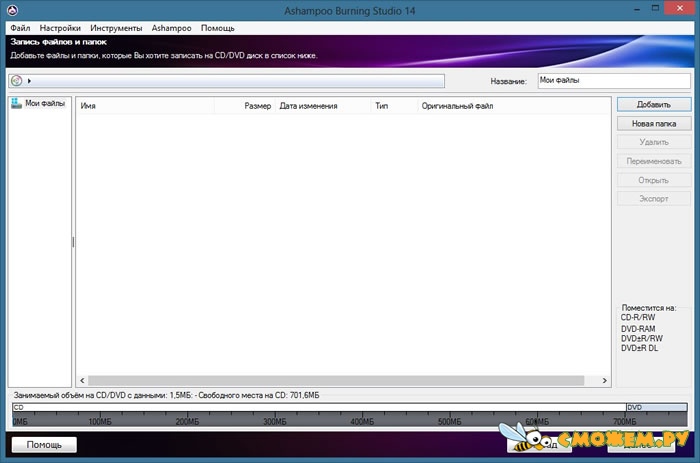Viewport: 700px width, 463px height.
Task: Click the Открыть button
Action: click(654, 180)
